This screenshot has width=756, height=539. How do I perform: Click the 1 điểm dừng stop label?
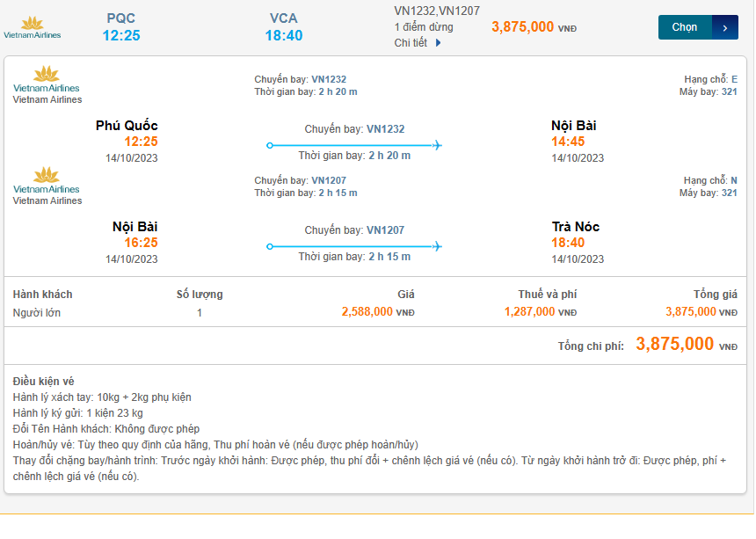click(424, 27)
